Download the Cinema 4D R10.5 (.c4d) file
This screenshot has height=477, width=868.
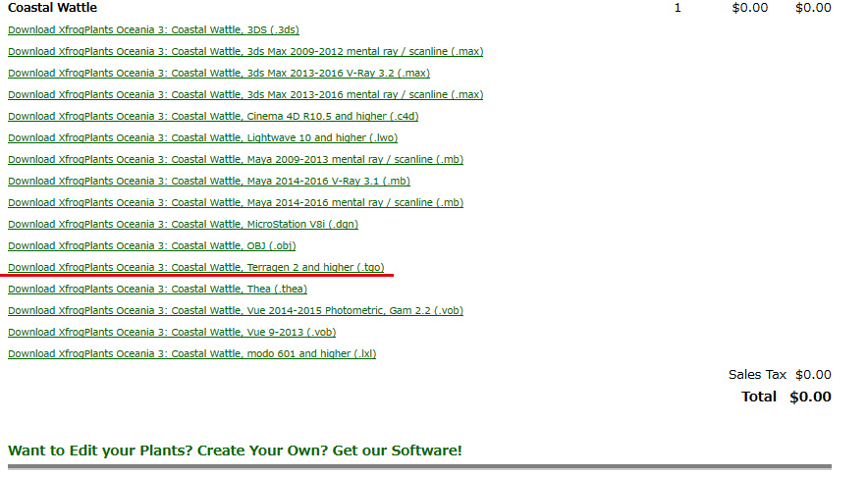point(213,116)
